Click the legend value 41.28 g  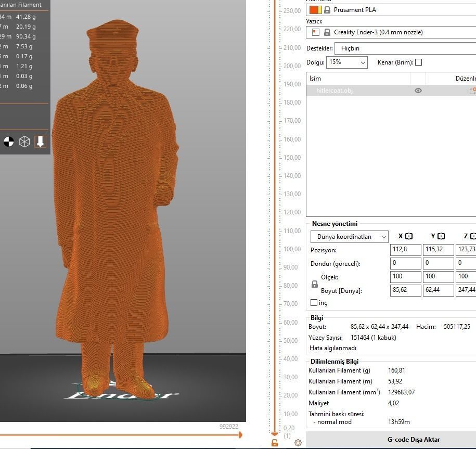[26, 17]
